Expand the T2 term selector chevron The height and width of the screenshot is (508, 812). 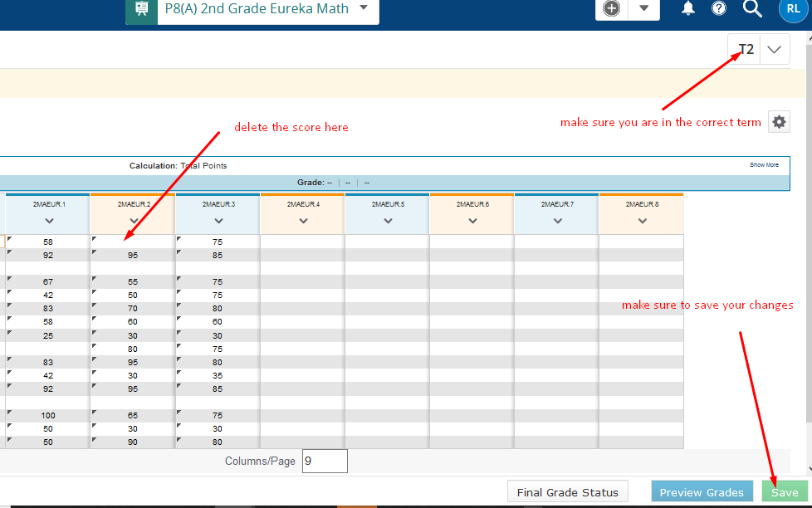[774, 49]
